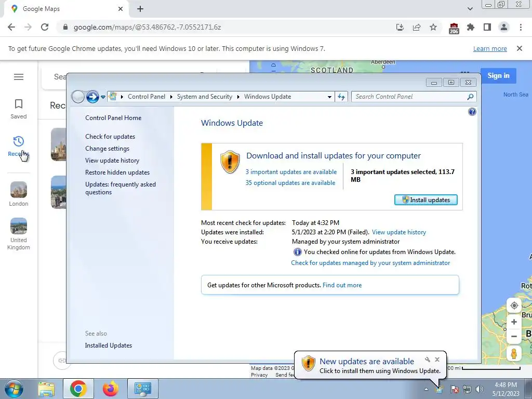Open the recent pages dropdown arrow
The image size is (532, 399).
pyautogui.click(x=103, y=97)
